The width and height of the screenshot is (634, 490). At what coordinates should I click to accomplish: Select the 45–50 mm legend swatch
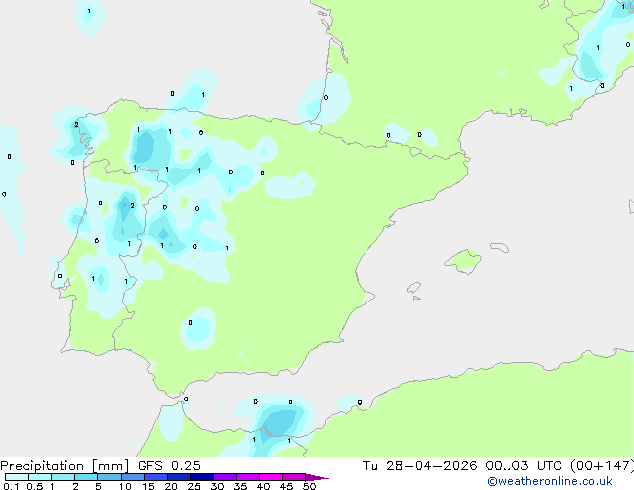[294, 477]
